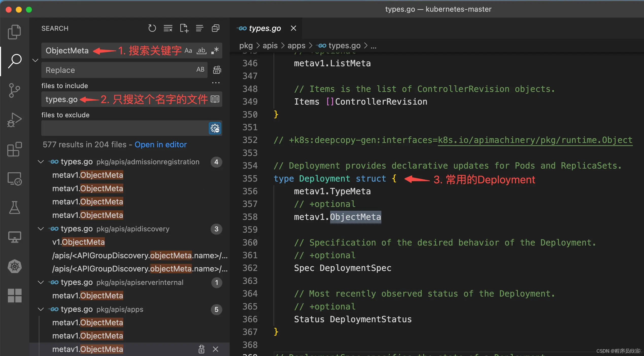Collapse types.go pkg/apis/admissionregistration results
Viewport: 644px width, 356px height.
(41, 162)
